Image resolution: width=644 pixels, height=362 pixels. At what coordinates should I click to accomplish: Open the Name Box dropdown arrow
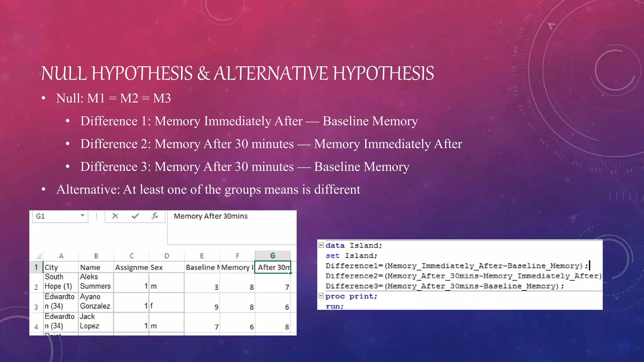click(82, 216)
